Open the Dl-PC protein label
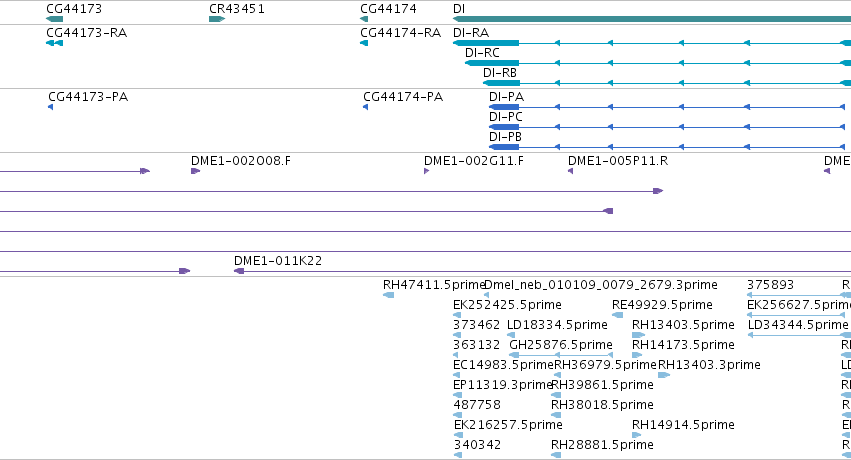851x460 pixels. coord(505,117)
